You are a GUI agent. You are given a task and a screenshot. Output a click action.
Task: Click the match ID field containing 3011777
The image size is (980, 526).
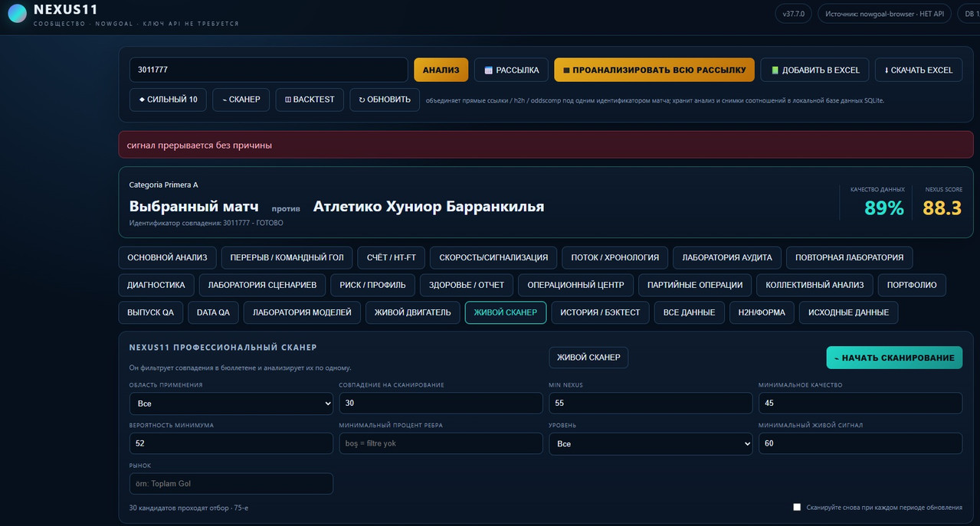(269, 70)
